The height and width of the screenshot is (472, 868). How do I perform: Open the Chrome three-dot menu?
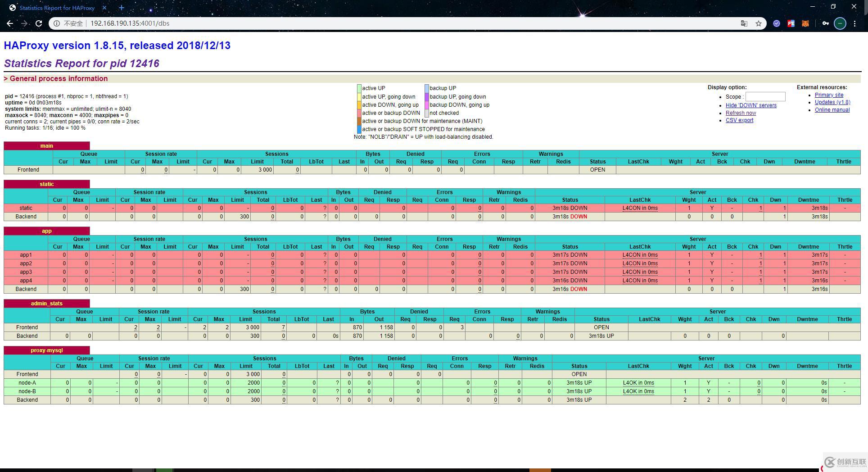click(854, 23)
